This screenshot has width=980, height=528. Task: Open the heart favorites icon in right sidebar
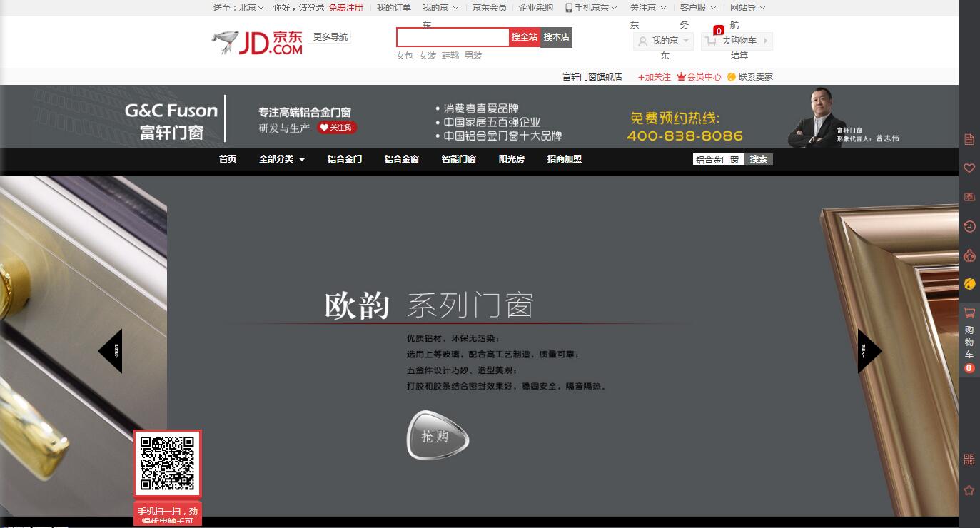click(x=969, y=168)
